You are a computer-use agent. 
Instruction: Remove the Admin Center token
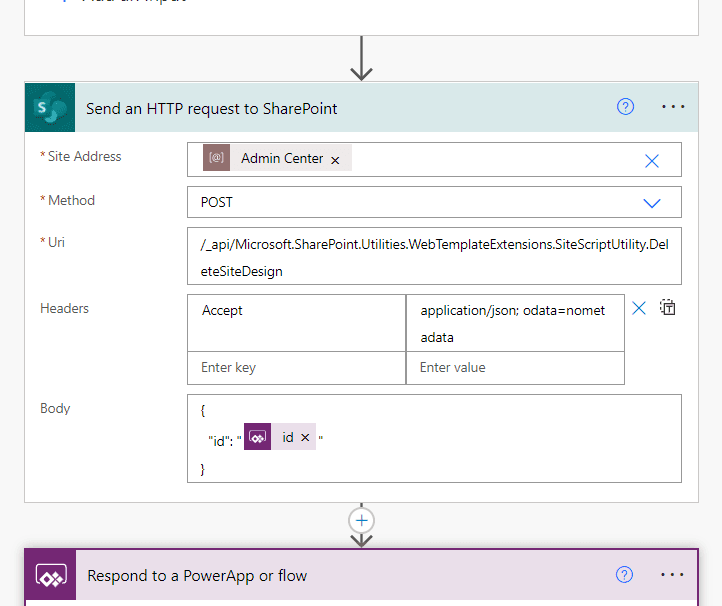click(x=335, y=160)
